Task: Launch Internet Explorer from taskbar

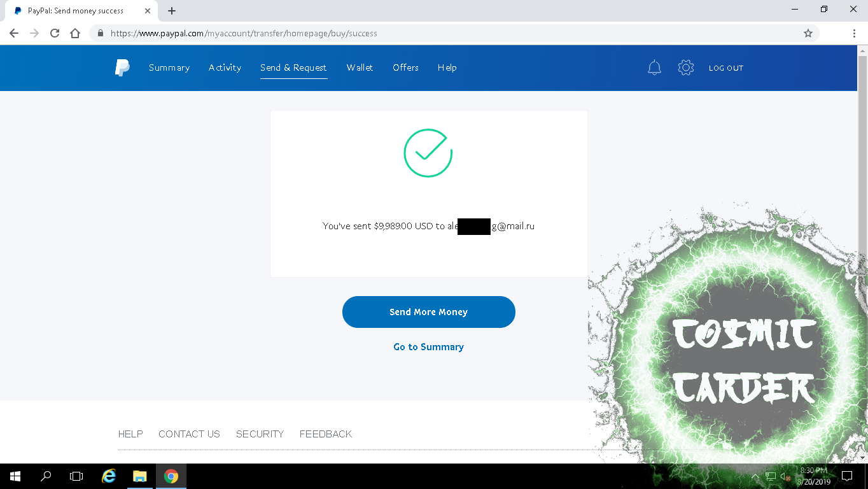Action: click(x=109, y=476)
